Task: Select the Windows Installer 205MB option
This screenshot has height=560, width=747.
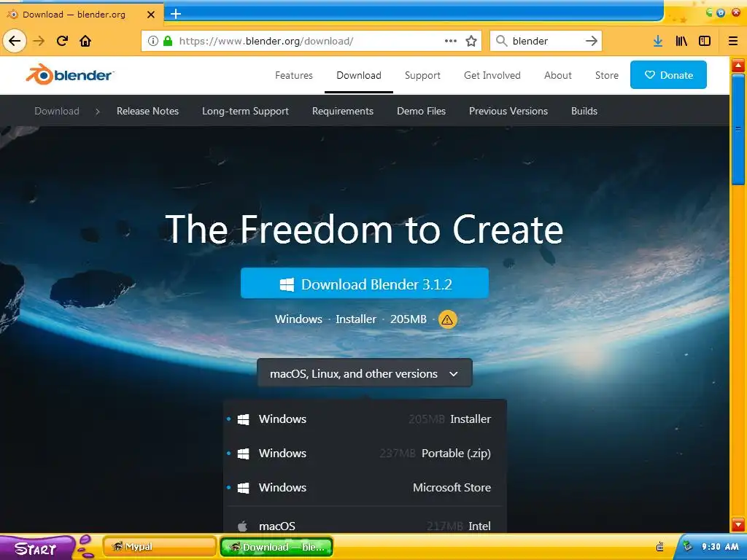Action: point(365,419)
